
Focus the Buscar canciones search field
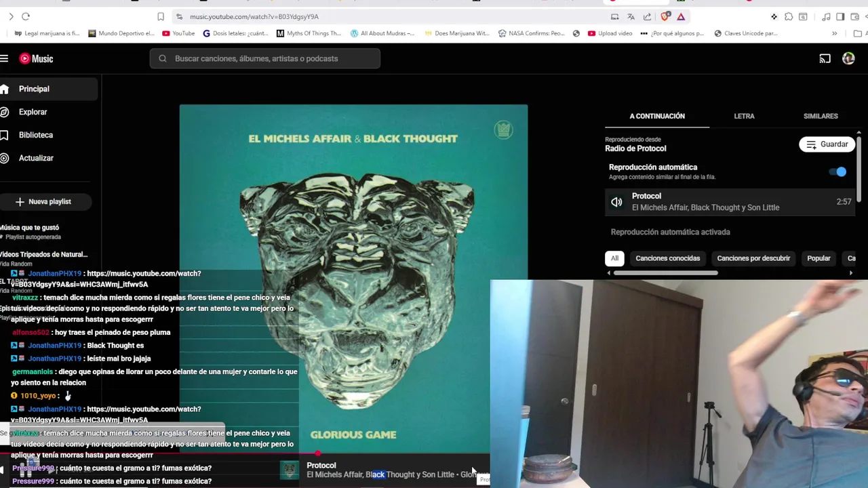pos(265,58)
